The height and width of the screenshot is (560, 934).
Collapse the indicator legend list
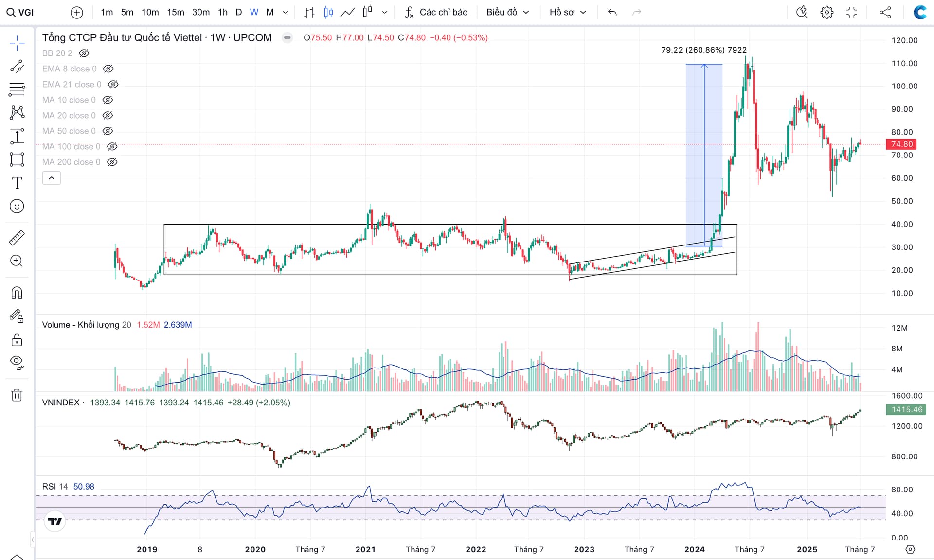coord(52,178)
